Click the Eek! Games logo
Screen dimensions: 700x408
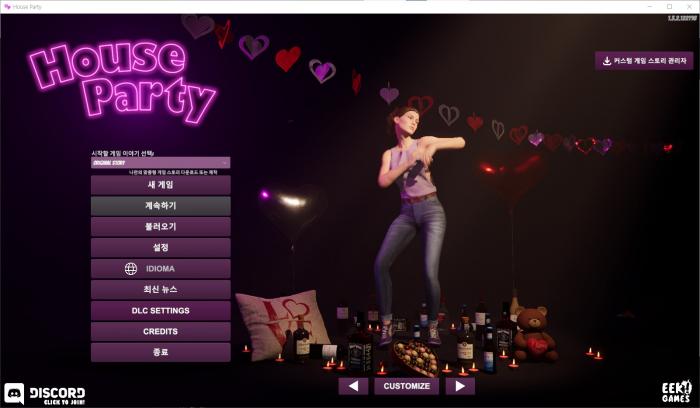click(676, 391)
